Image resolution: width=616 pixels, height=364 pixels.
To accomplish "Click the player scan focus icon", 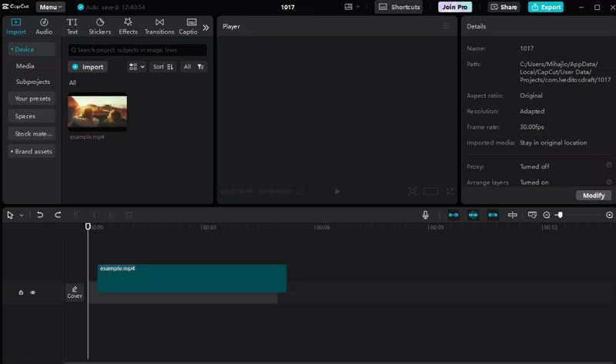I will [x=413, y=191].
